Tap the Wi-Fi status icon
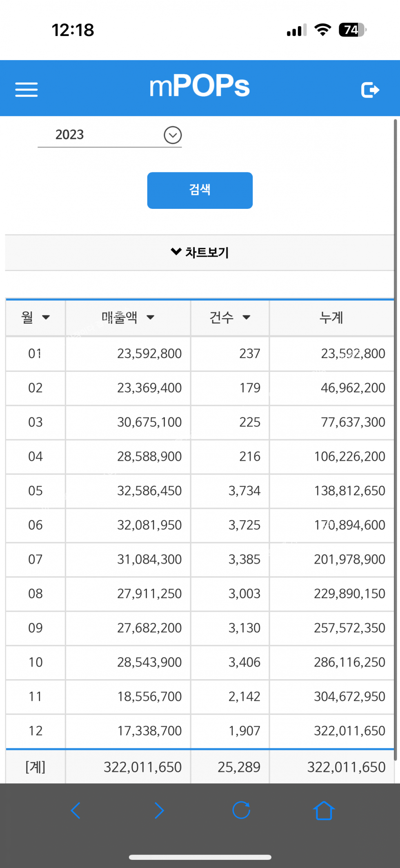This screenshot has height=868, width=400. click(x=322, y=30)
